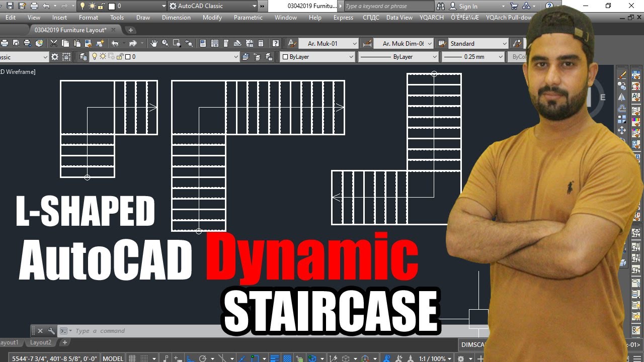Click the Text Style icon beside Ar. Muk-01

[292, 44]
